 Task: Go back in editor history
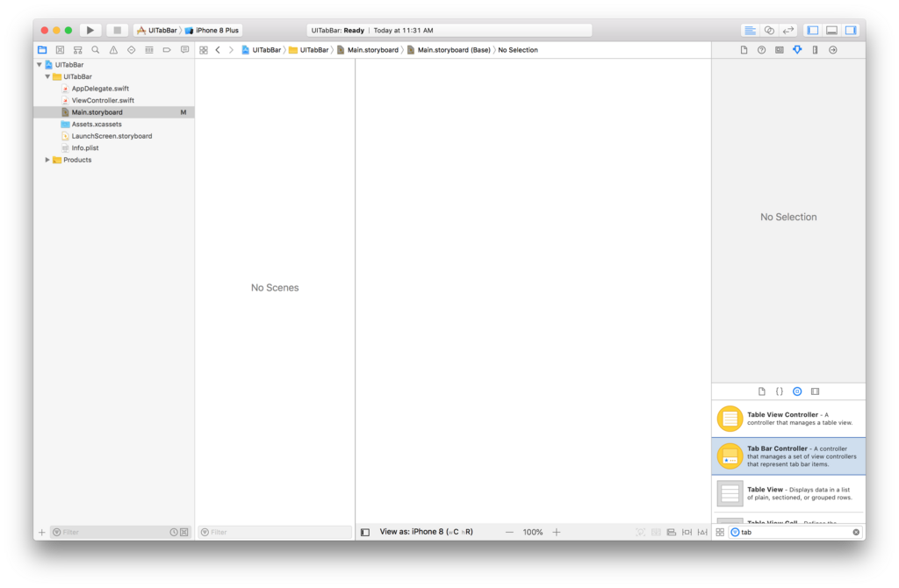point(218,50)
